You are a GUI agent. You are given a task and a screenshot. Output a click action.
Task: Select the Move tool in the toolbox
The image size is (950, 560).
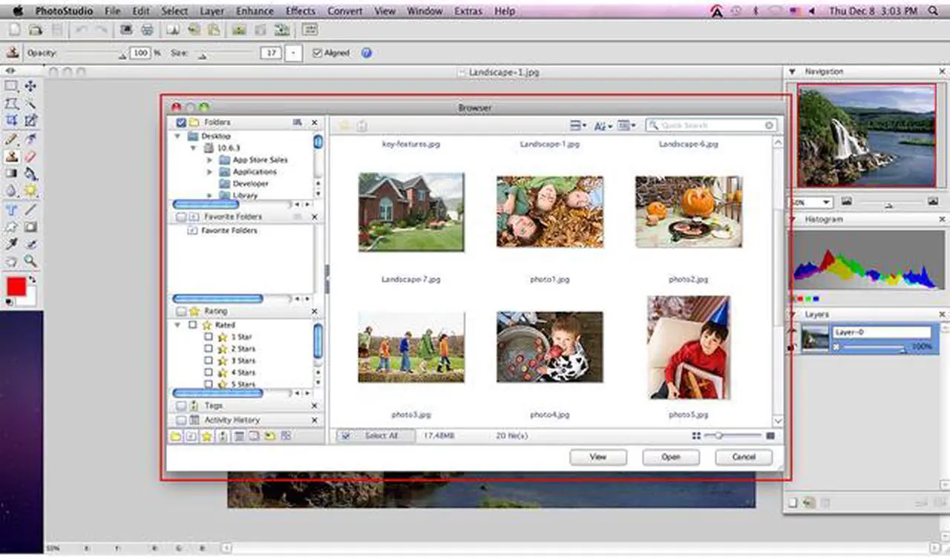pos(30,87)
